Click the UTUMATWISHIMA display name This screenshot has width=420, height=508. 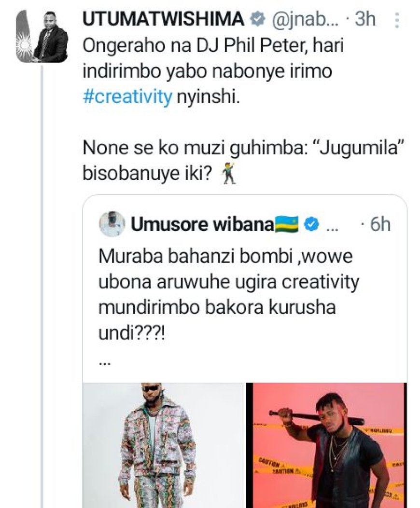tap(164, 20)
